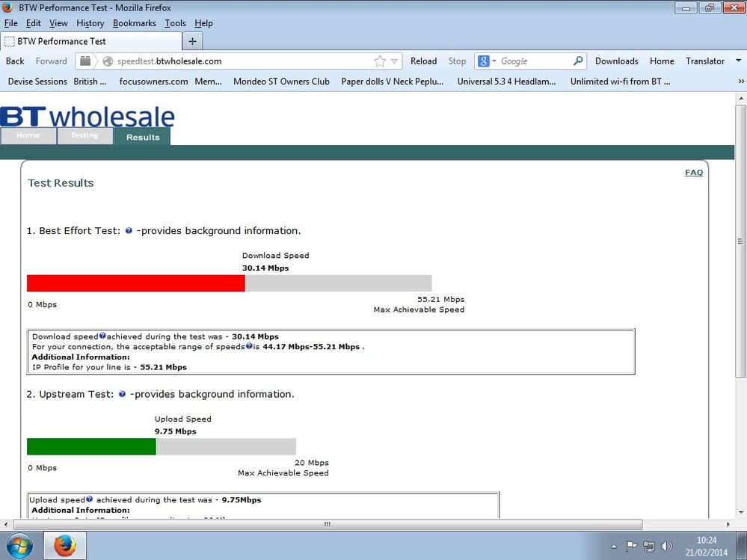747x560 pixels.
Task: Open a new tab with plus button
Action: tap(192, 41)
